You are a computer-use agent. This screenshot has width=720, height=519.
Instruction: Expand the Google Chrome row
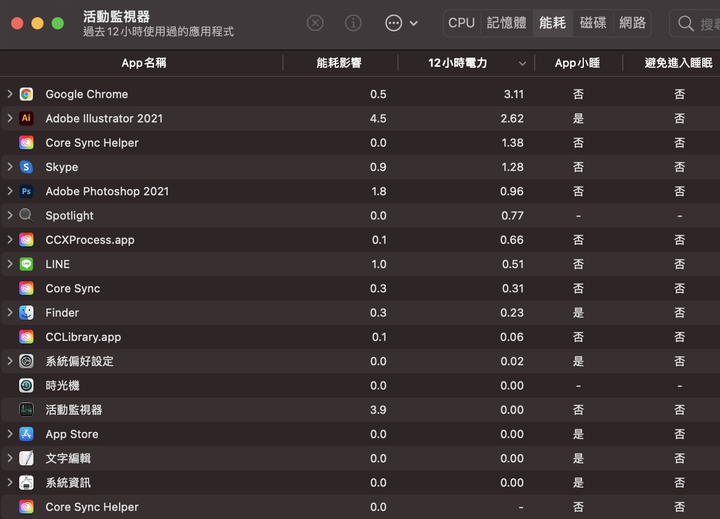[10, 94]
